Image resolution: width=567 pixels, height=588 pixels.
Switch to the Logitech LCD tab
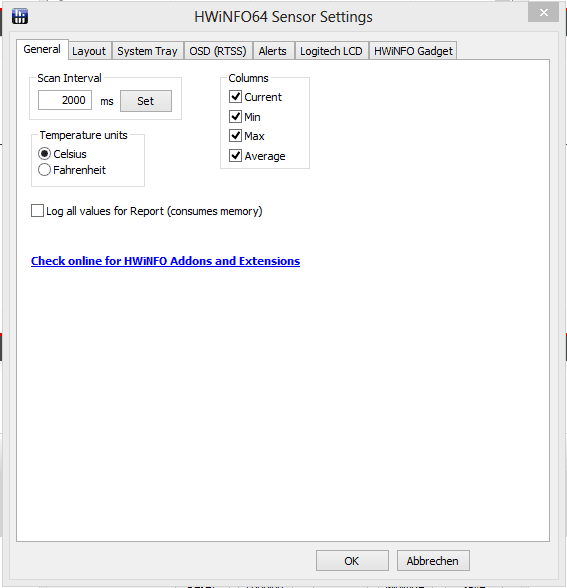click(331, 51)
